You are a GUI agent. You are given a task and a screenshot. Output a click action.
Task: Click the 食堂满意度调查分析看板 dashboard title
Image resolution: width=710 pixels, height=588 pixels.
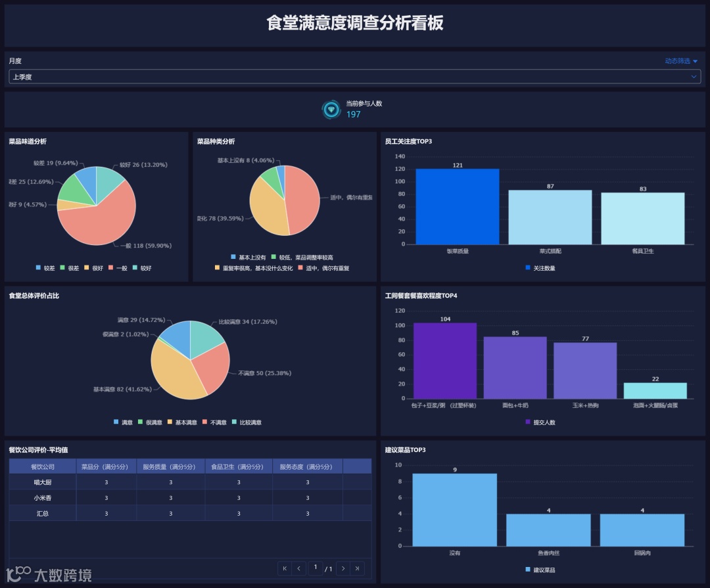355,22
